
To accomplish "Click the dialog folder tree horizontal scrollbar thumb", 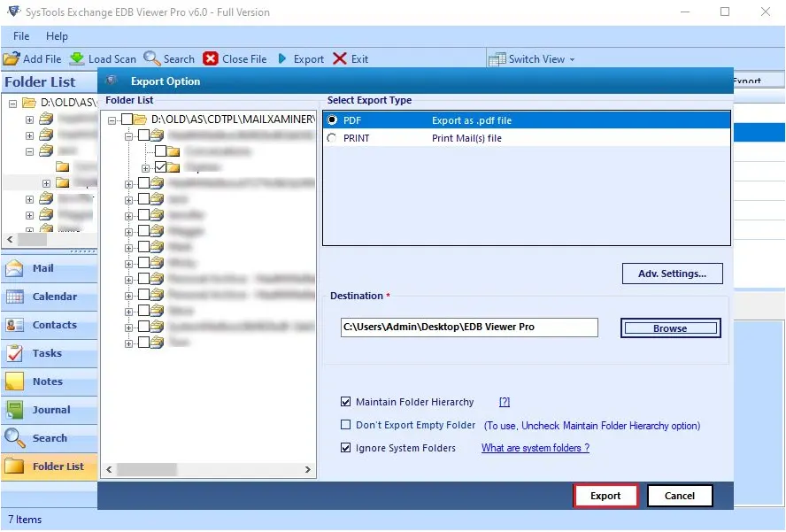I will pyautogui.click(x=146, y=470).
